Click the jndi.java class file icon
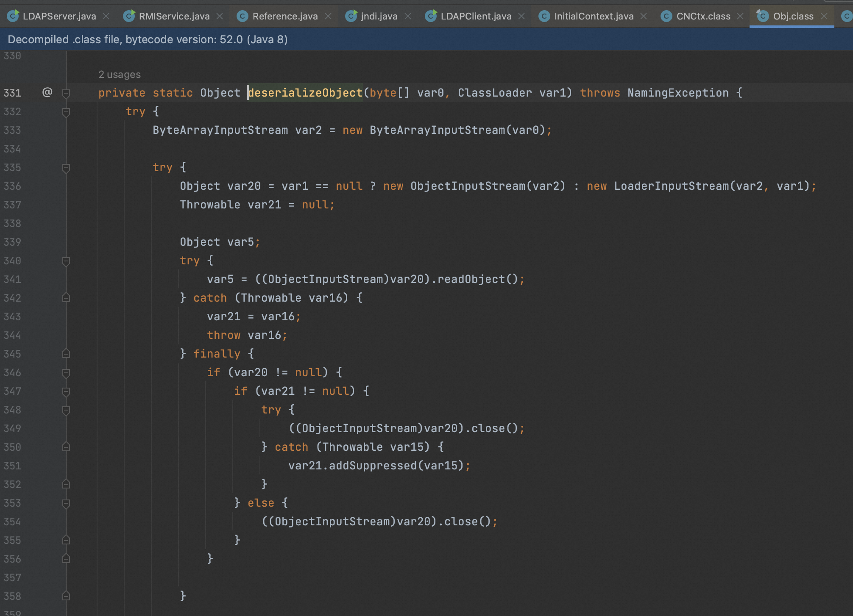This screenshot has width=853, height=616. [x=351, y=16]
